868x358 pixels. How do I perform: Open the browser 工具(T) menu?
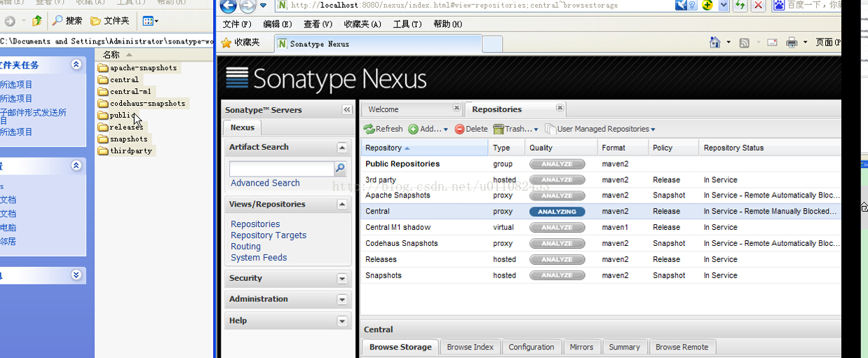407,24
